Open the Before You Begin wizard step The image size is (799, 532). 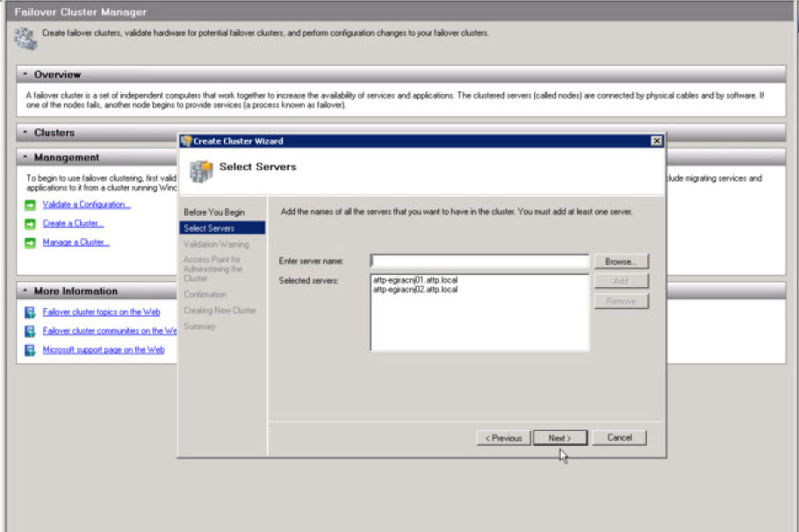(214, 212)
